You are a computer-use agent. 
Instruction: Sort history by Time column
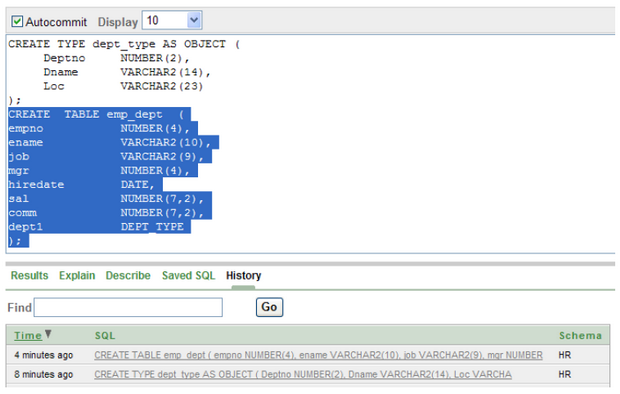(28, 335)
